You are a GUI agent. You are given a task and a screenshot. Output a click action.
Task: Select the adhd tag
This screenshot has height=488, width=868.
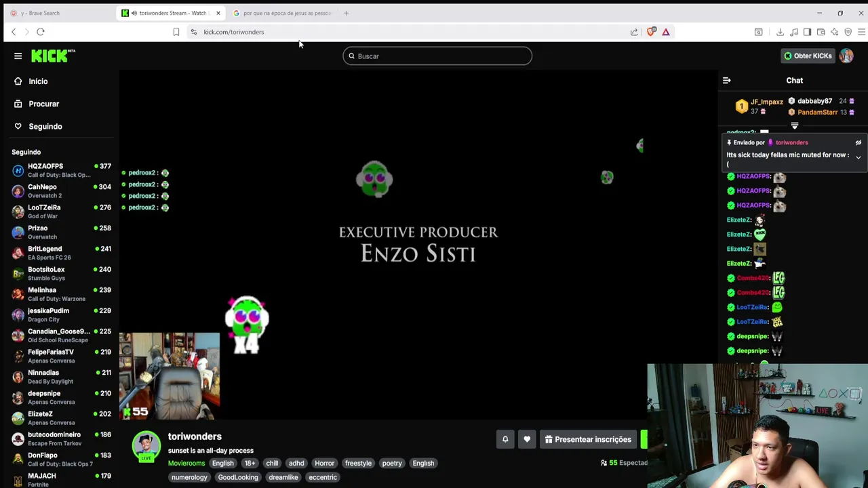pyautogui.click(x=296, y=463)
